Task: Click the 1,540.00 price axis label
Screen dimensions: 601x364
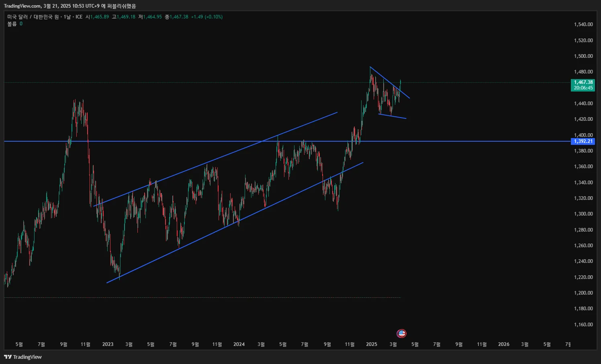Action: click(583, 24)
